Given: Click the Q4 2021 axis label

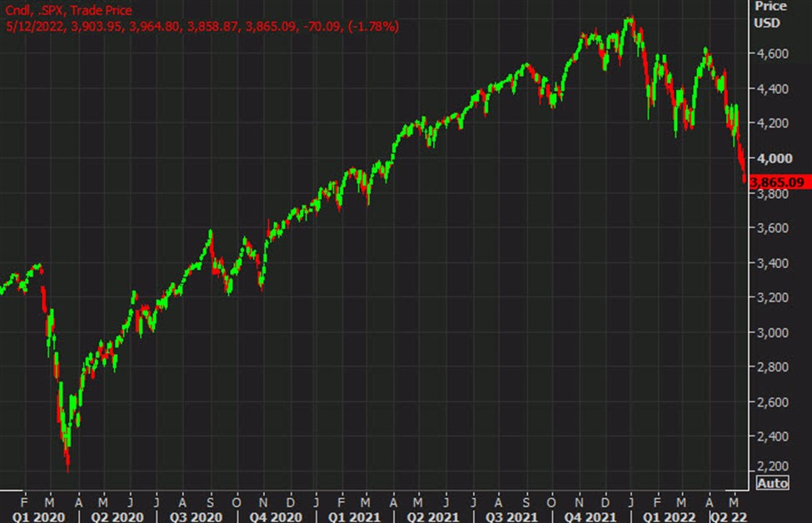Looking at the screenshot, I should tap(592, 516).
